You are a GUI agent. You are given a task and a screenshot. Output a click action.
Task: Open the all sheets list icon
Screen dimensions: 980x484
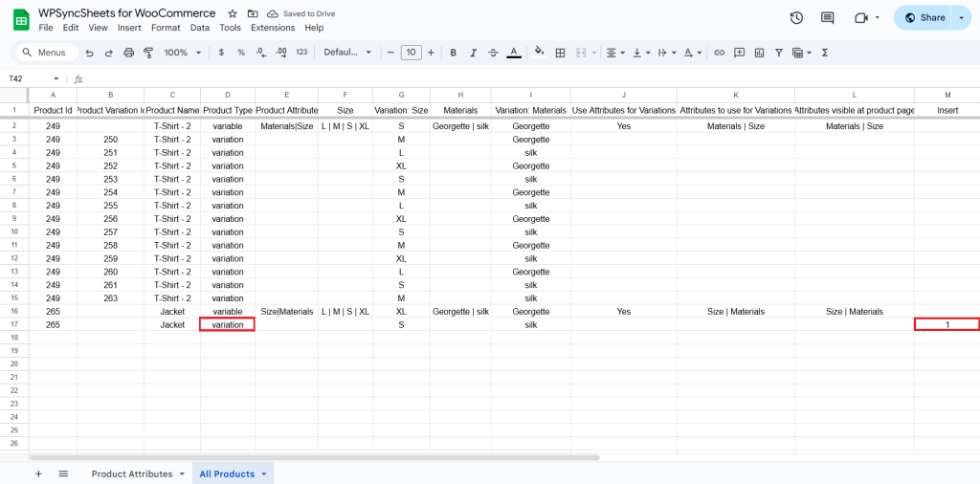point(63,474)
